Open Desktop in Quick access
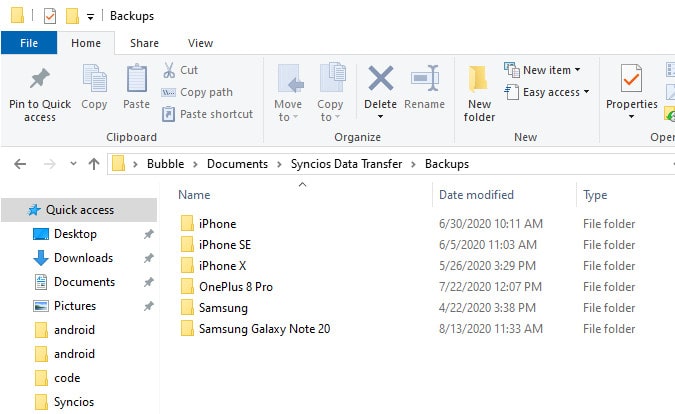This screenshot has height=414, width=675. click(x=75, y=234)
